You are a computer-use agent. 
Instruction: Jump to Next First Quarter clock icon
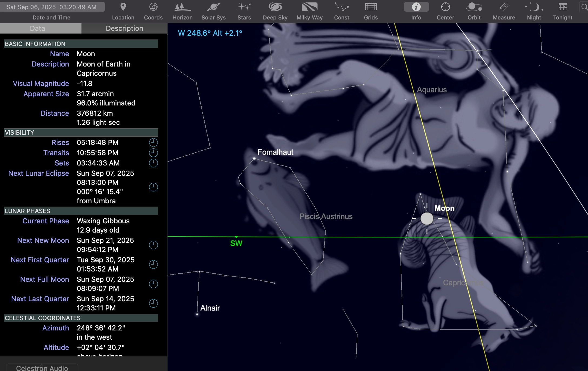153,264
